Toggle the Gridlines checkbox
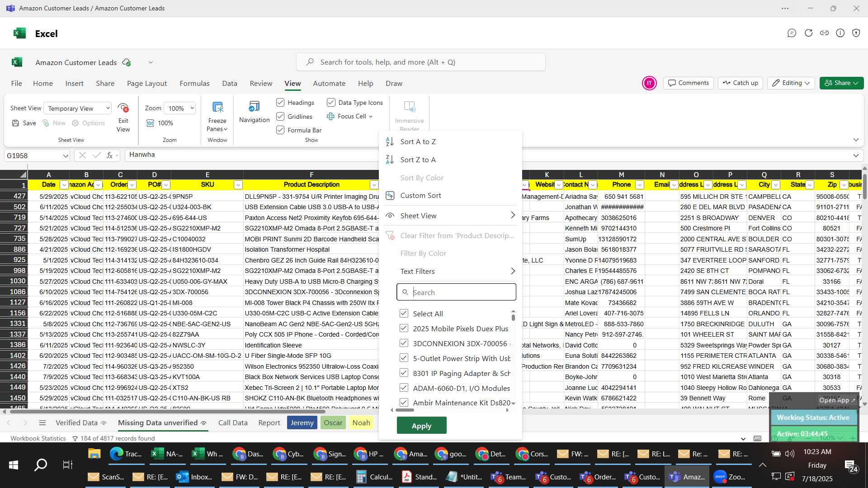The height and width of the screenshot is (488, 868). (280, 116)
